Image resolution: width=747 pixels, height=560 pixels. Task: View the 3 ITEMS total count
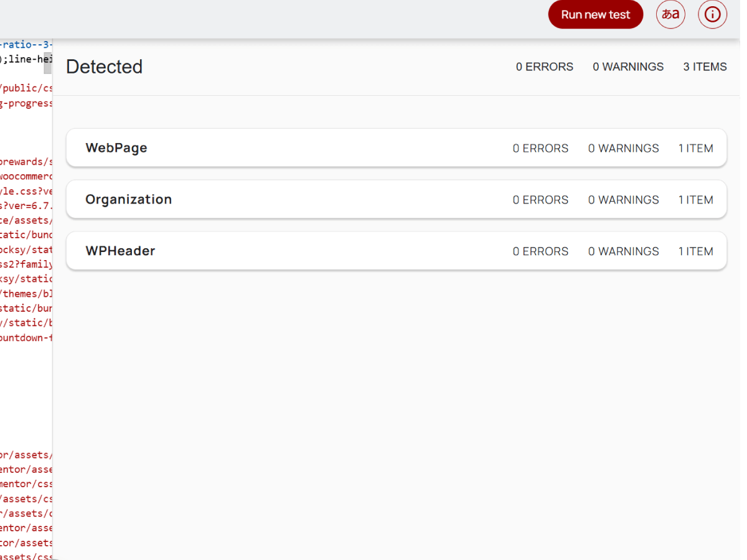pos(705,67)
